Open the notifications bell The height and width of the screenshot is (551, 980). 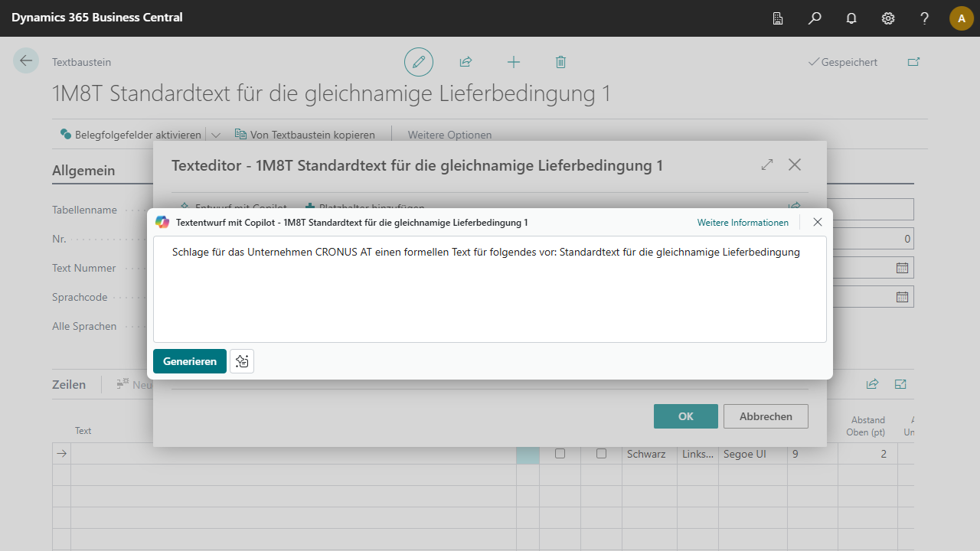pos(851,18)
